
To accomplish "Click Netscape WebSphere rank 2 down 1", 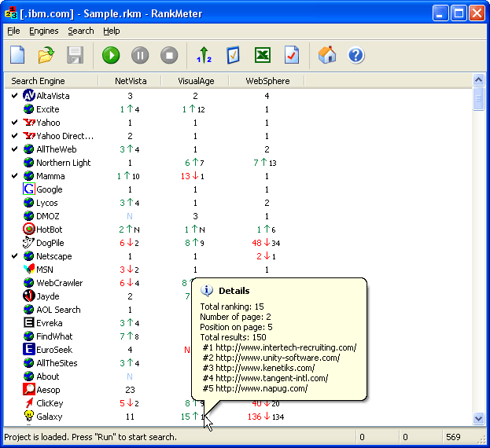I will click(x=266, y=256).
